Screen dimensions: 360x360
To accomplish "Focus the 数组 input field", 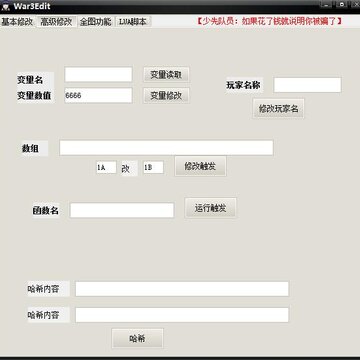I will point(166,148).
